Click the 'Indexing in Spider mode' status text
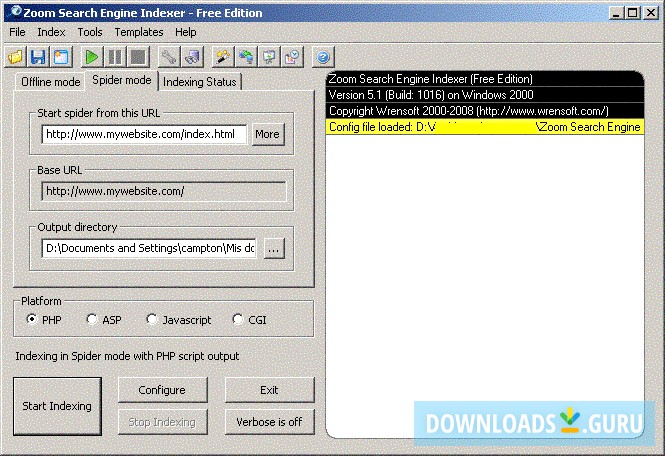Screen dimensions: 665x456 [127, 356]
